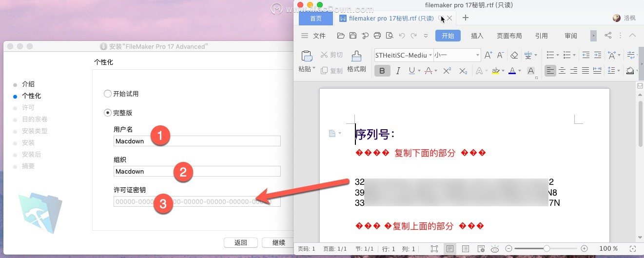This screenshot has height=258, width=644.
Task: Increase paragraph indent
Action: pyautogui.click(x=597, y=55)
